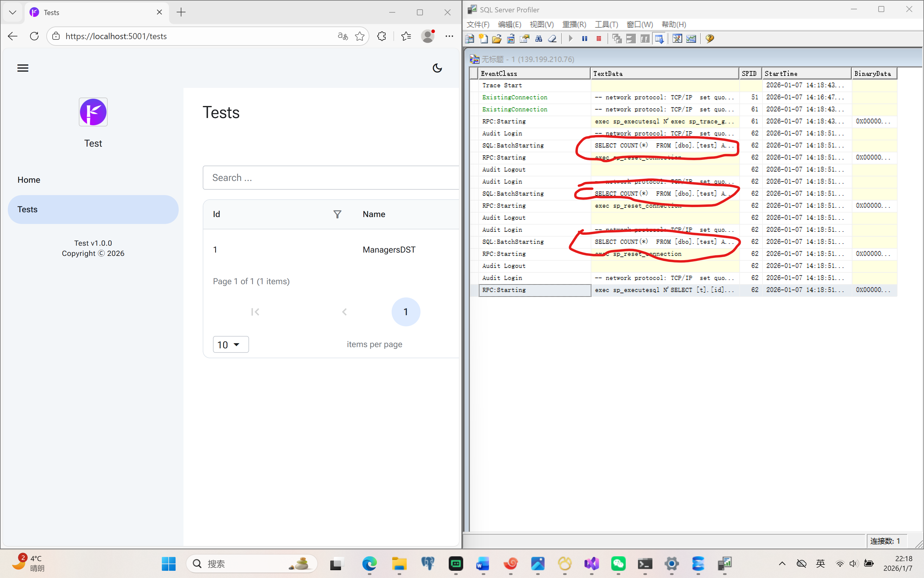The width and height of the screenshot is (924, 578).
Task: Open the tab list chevron in browser
Action: point(13,12)
